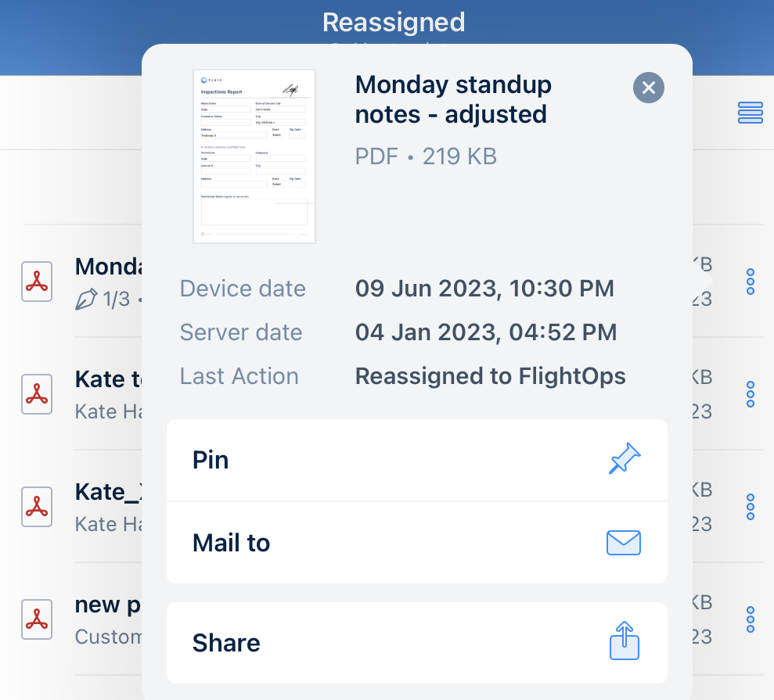This screenshot has width=774, height=700.
Task: Click the pushpin icon in Pin row
Action: tap(624, 460)
